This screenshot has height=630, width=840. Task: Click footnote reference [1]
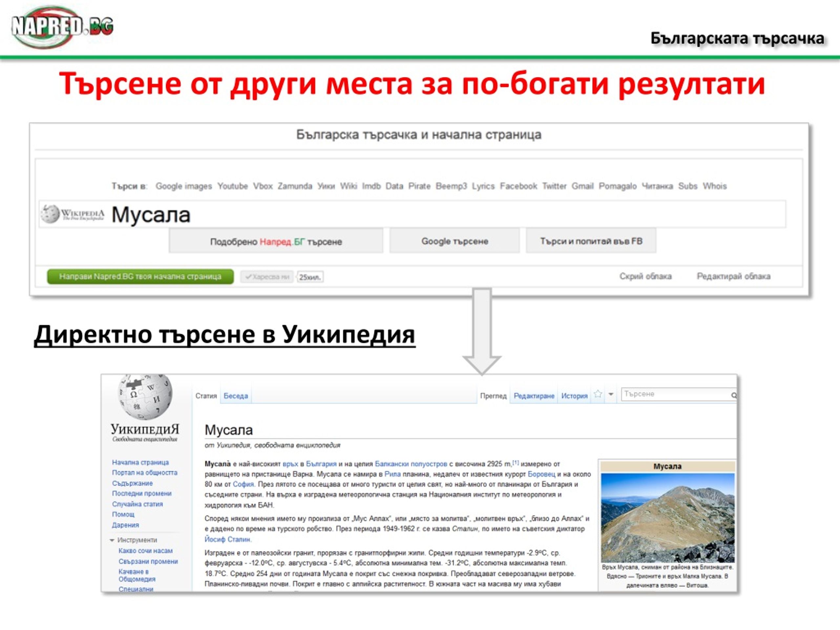[x=515, y=462]
